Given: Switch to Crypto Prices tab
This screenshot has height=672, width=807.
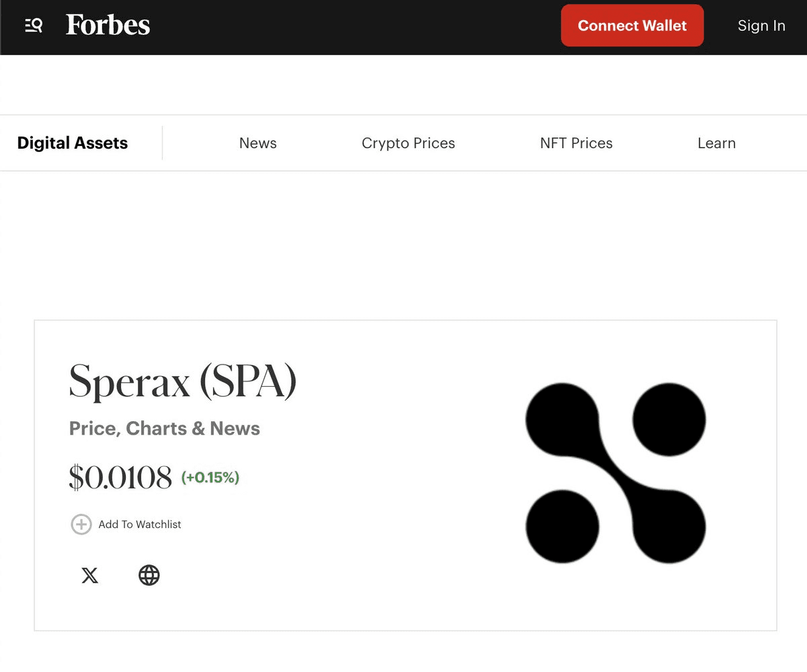Looking at the screenshot, I should click(x=408, y=143).
